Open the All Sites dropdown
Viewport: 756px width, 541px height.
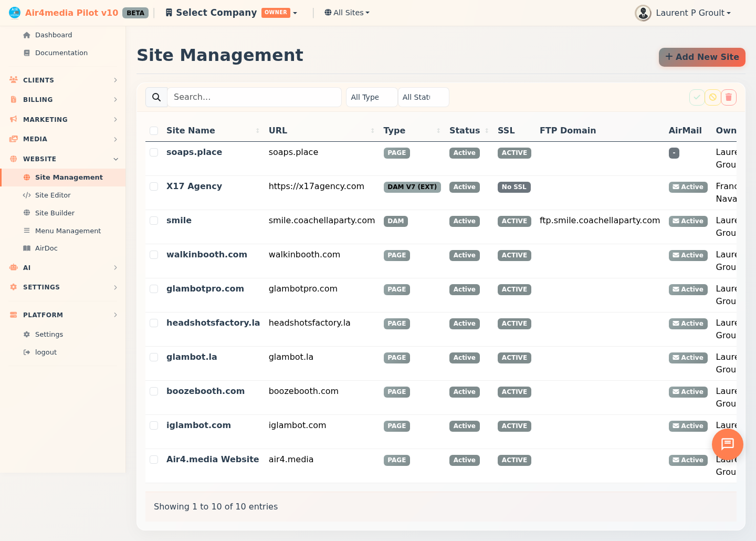(346, 13)
